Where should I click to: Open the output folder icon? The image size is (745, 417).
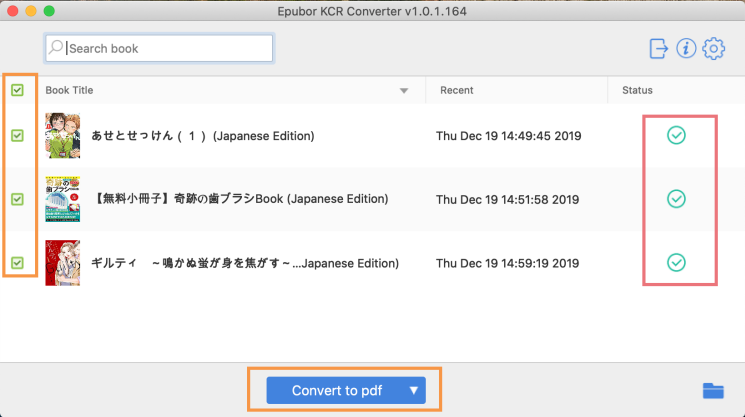coord(713,391)
